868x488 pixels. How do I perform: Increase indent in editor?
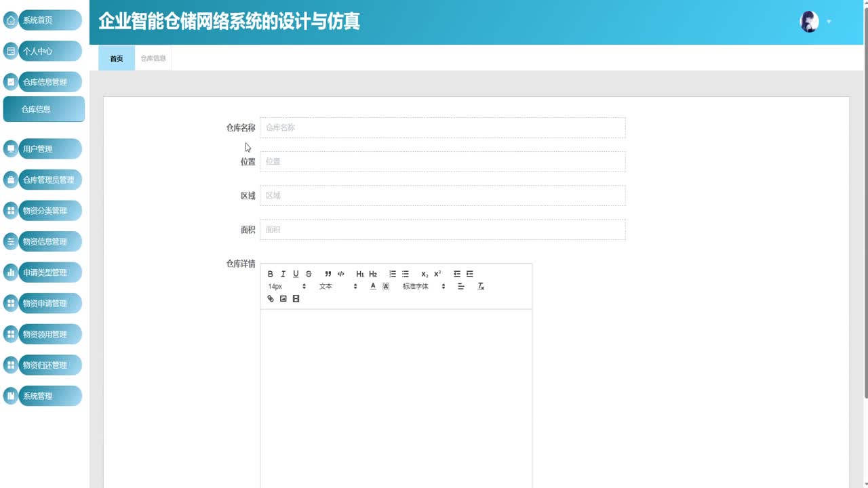[470, 274]
